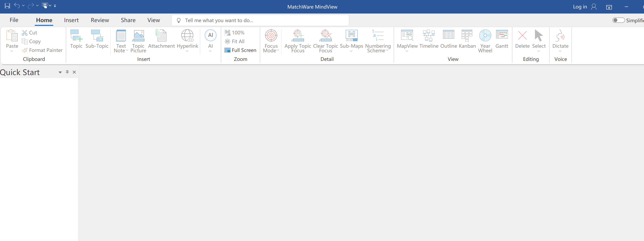Screen dimensions: 644x241
Task: Open Customize Quick Access Toolbar dropdown
Action: click(55, 6)
